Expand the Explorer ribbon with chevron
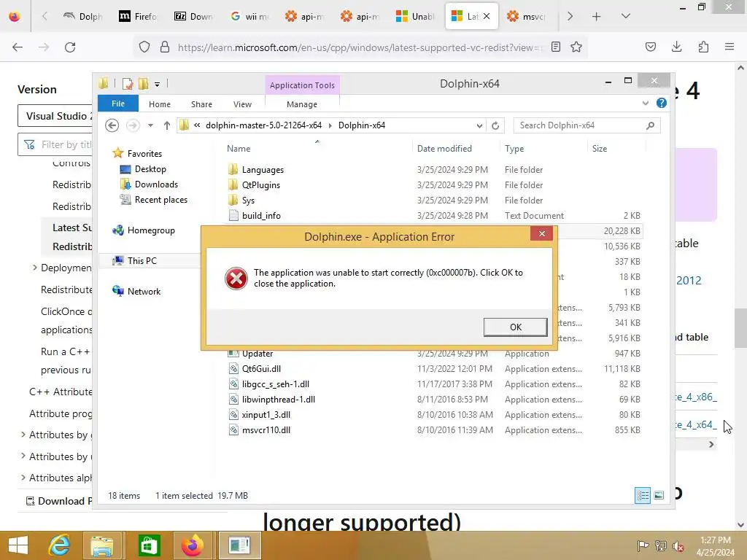 (646, 103)
